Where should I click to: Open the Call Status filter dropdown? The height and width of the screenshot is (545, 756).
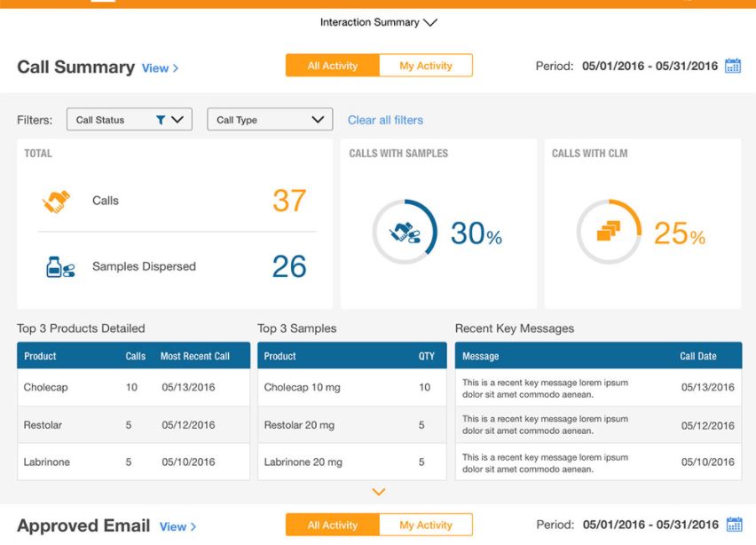point(129,119)
